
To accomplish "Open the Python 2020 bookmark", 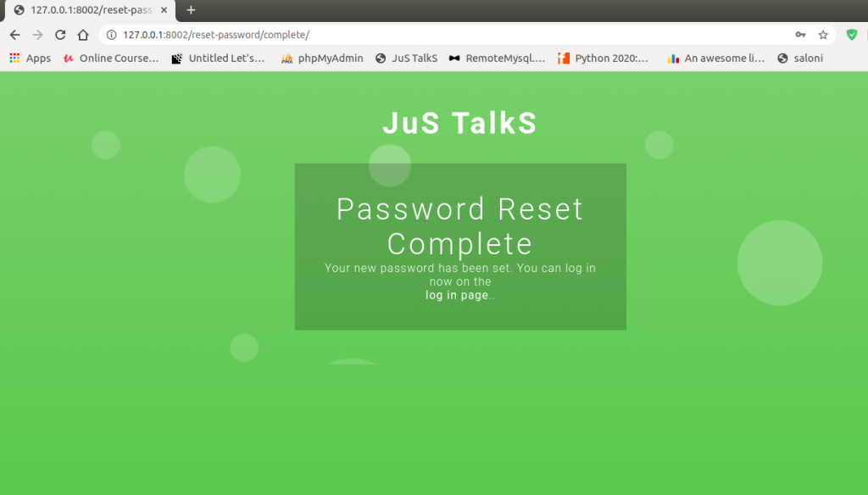I will (x=603, y=58).
